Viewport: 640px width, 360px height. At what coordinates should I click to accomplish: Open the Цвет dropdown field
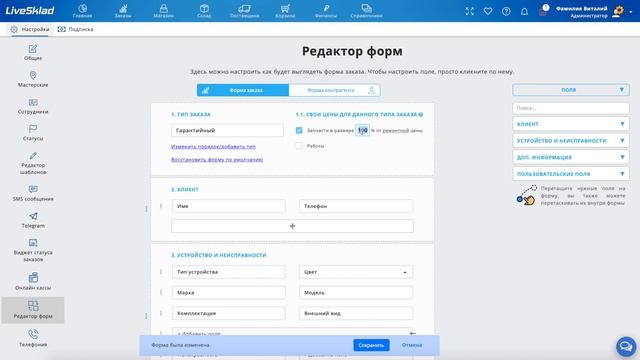click(x=356, y=272)
